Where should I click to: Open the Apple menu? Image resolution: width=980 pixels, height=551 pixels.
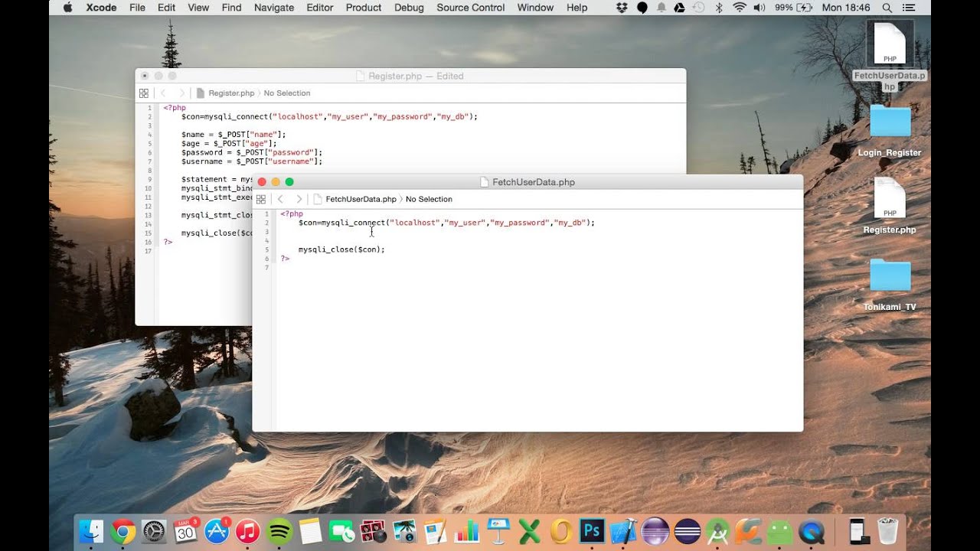(x=67, y=8)
